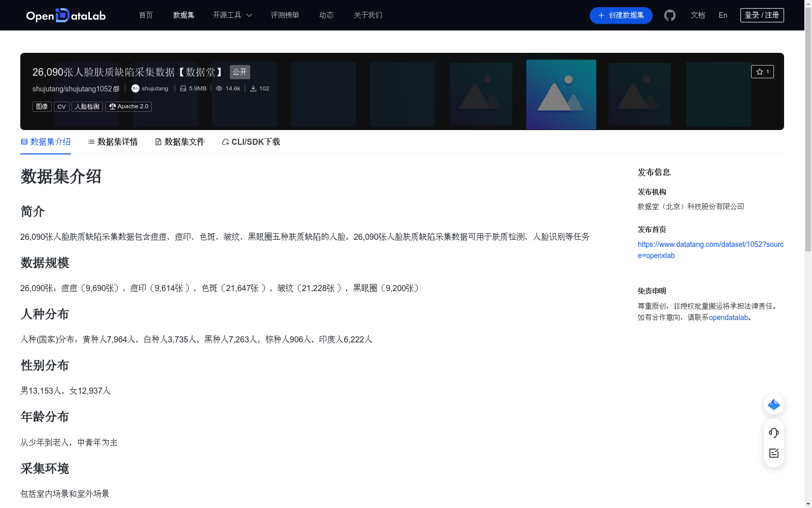Image resolution: width=812 pixels, height=508 pixels.
Task: Open the 评测榜单 menu item
Action: tap(285, 15)
